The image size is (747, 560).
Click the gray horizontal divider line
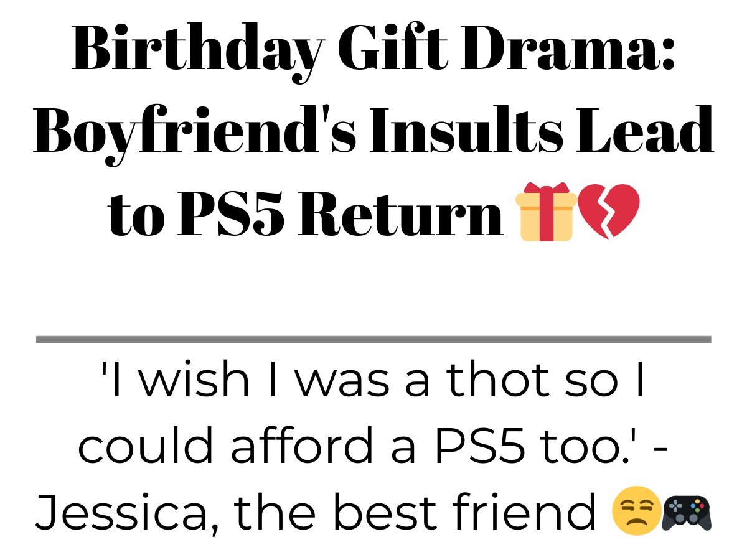(374, 339)
